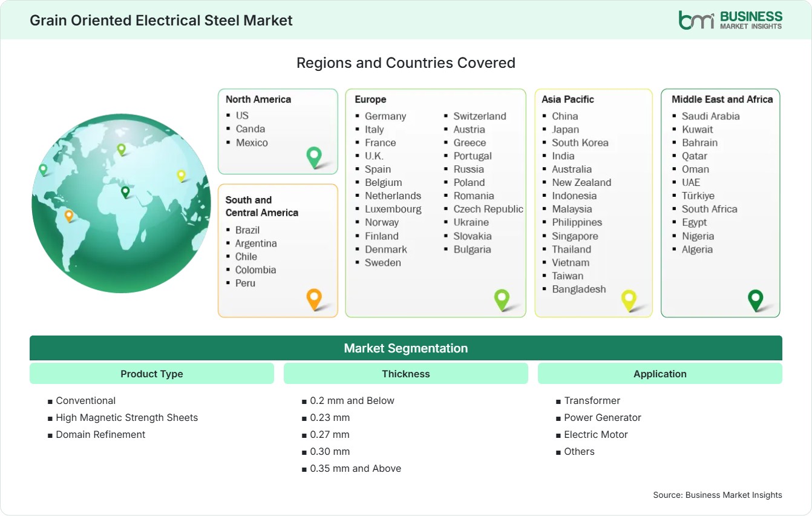
Task: Click 'Sweden' in Europe list
Action: (383, 262)
